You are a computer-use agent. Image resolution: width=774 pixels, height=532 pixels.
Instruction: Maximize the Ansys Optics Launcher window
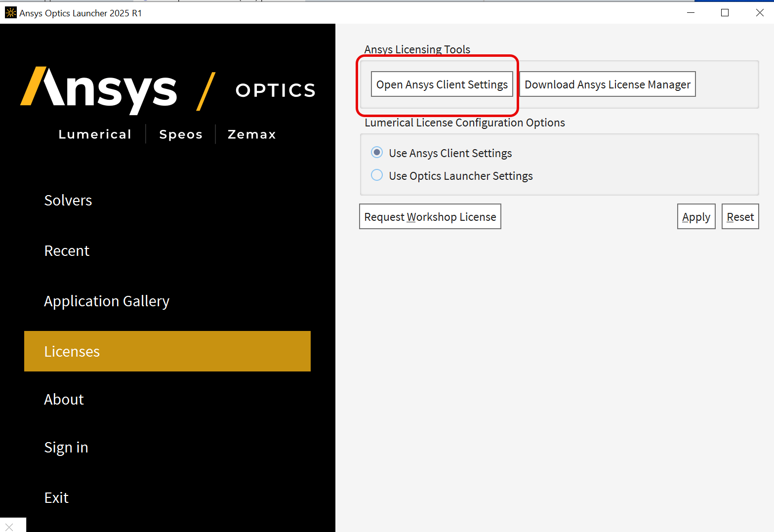click(725, 13)
